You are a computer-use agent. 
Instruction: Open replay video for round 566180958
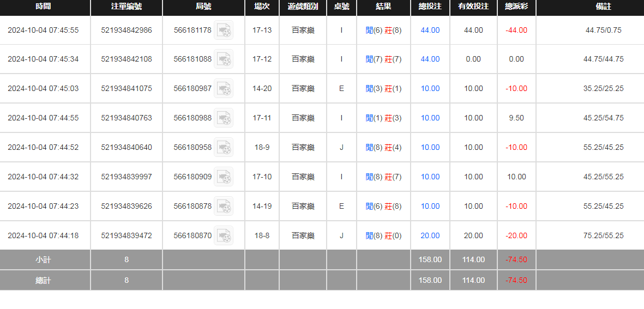(x=224, y=147)
